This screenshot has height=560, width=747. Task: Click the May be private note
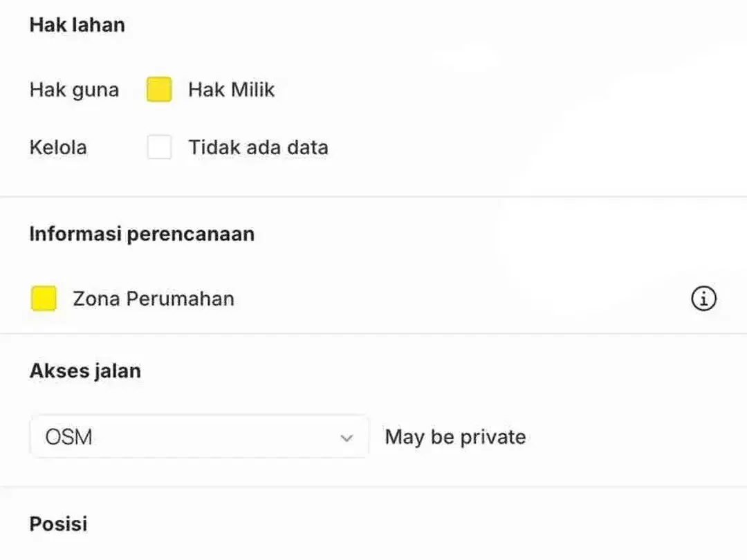(455, 437)
